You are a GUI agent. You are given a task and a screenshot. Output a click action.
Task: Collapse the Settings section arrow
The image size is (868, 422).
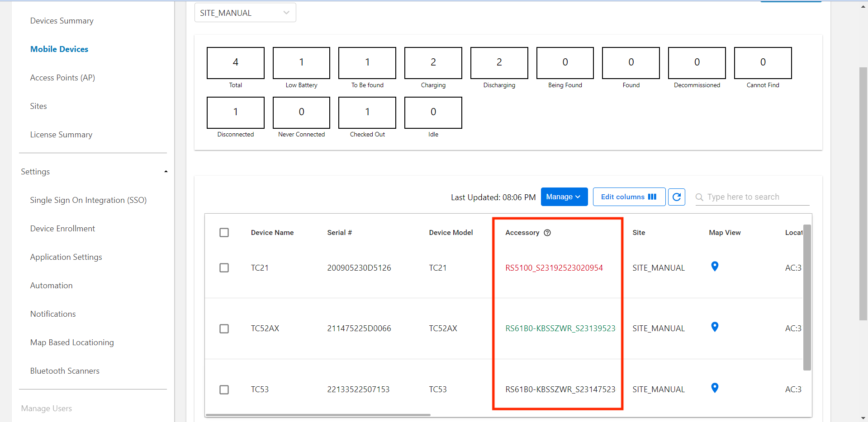click(166, 172)
